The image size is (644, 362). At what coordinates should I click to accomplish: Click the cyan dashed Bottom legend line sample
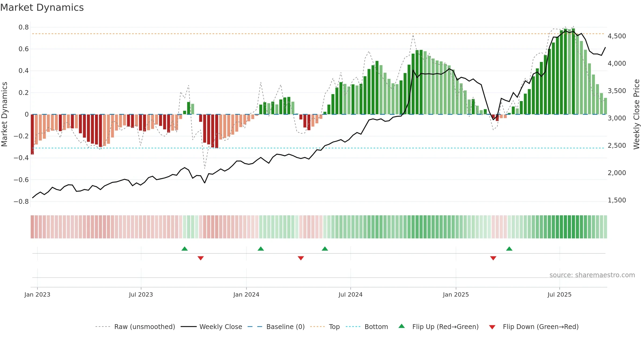353,327
